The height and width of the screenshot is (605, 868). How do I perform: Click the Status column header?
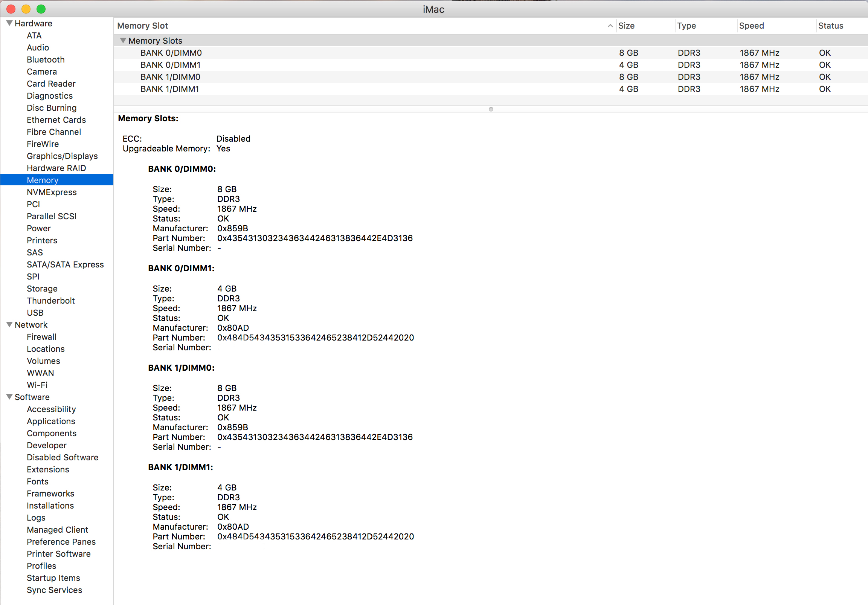point(830,26)
